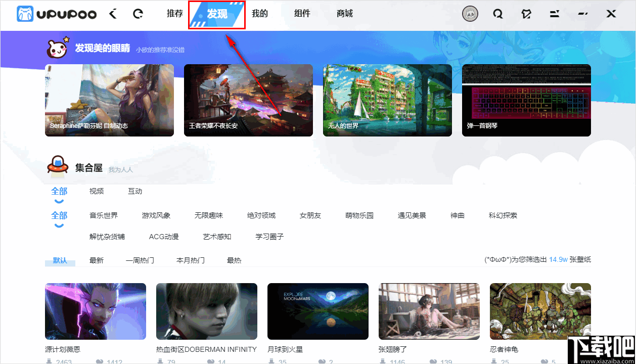The height and width of the screenshot is (364, 636).
Task: Filter category 音乐世界
Action: (x=104, y=215)
